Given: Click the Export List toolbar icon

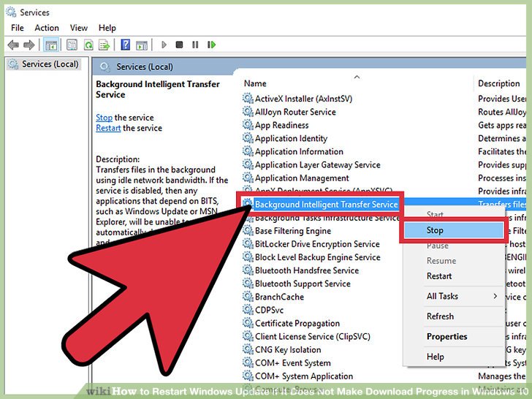Looking at the screenshot, I should click(104, 45).
